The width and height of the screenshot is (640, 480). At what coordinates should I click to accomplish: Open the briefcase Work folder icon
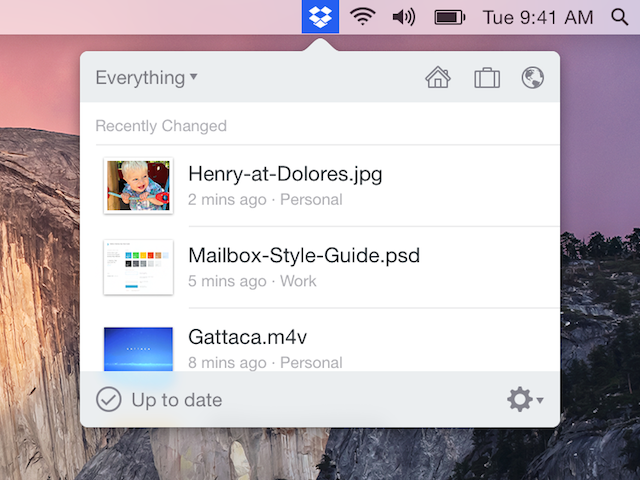coord(487,78)
